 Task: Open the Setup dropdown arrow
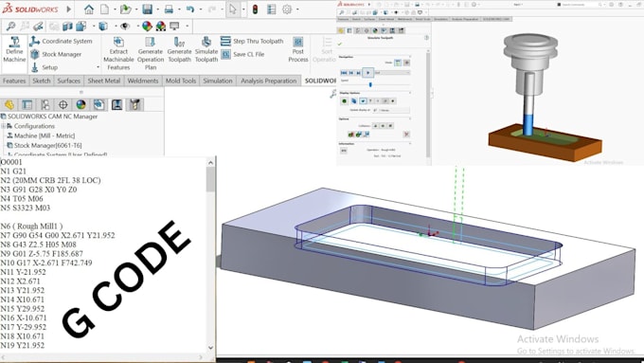coord(98,67)
